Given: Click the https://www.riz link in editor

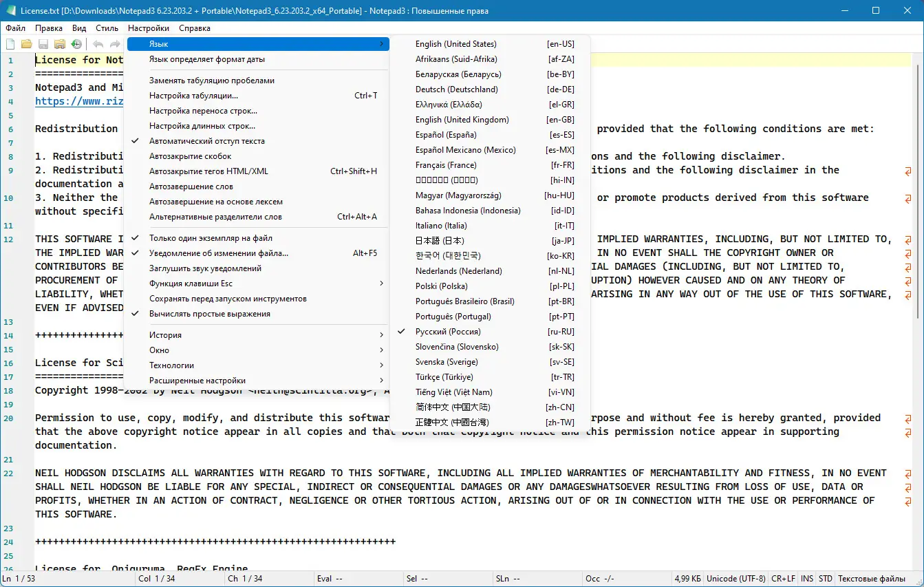Looking at the screenshot, I should coord(79,101).
